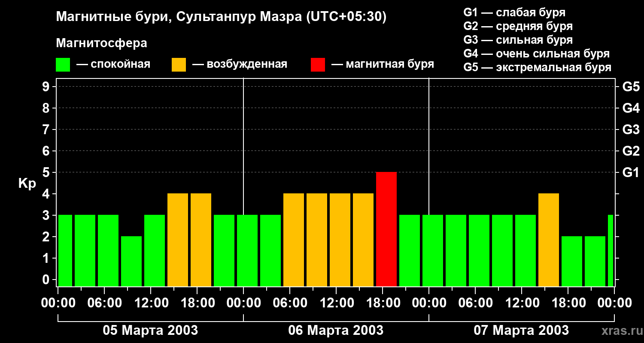
Task: Select the legend label «— магнитная буря»
Action: click(383, 65)
